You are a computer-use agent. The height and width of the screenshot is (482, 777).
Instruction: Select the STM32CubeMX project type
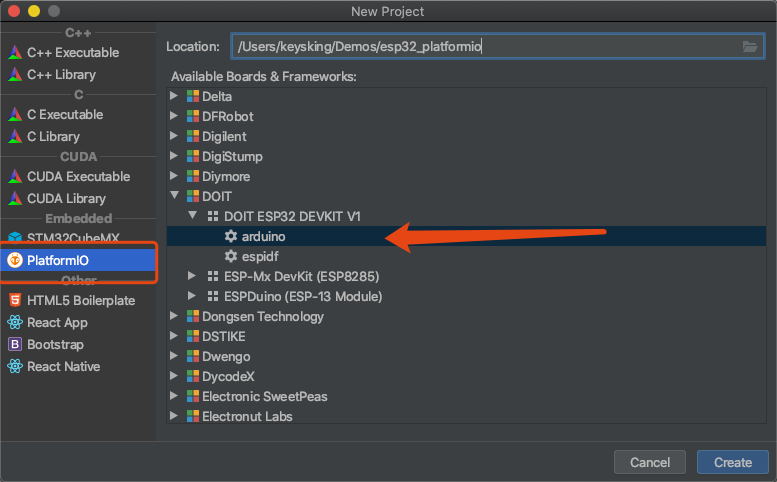[x=70, y=238]
